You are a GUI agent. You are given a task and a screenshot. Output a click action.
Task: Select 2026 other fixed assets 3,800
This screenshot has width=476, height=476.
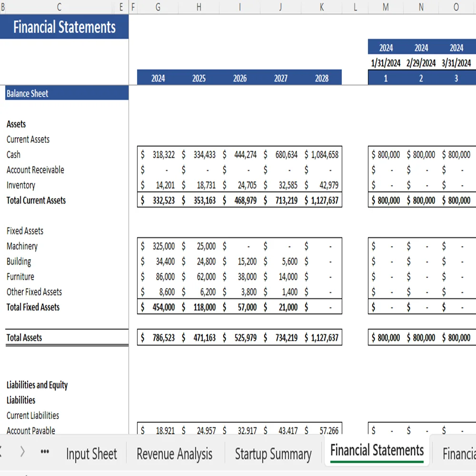click(x=240, y=292)
